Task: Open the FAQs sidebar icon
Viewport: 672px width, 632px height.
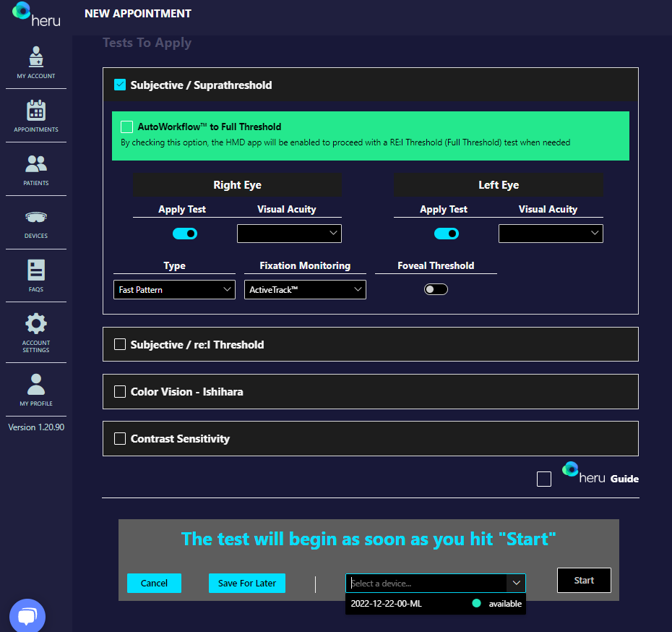Action: 36,271
